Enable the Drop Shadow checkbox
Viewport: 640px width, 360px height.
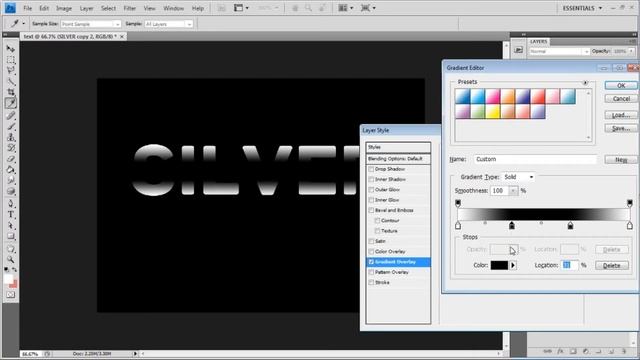[x=371, y=169]
